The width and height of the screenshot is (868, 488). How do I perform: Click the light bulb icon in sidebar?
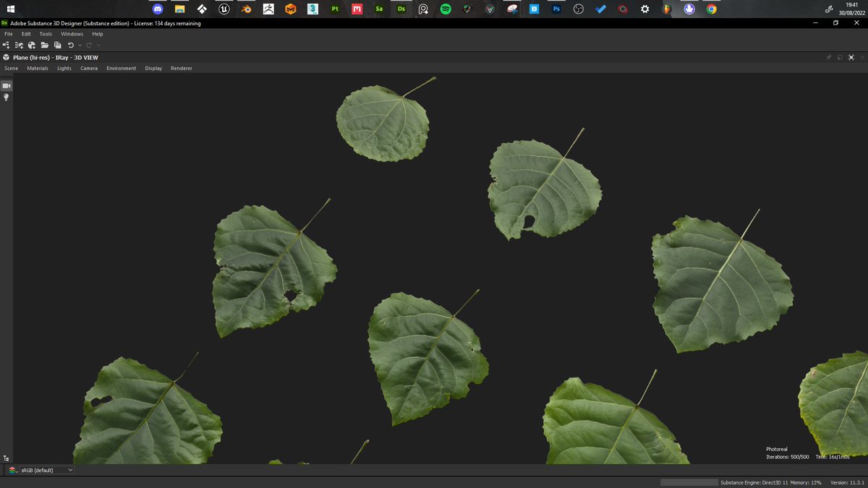point(7,97)
